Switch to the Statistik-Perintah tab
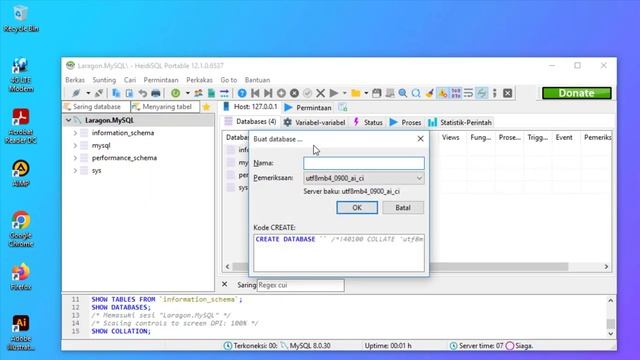Screen dimensions: 640x360 coord(460,122)
